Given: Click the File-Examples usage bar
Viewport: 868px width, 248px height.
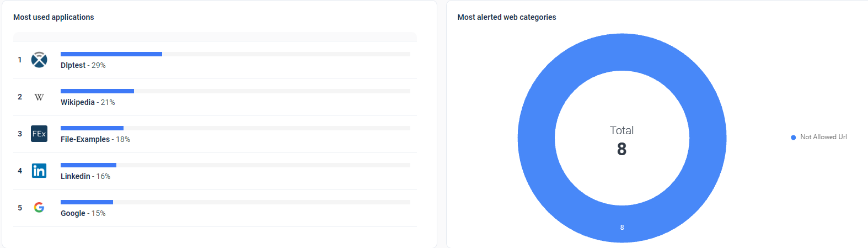Looking at the screenshot, I should 235,128.
